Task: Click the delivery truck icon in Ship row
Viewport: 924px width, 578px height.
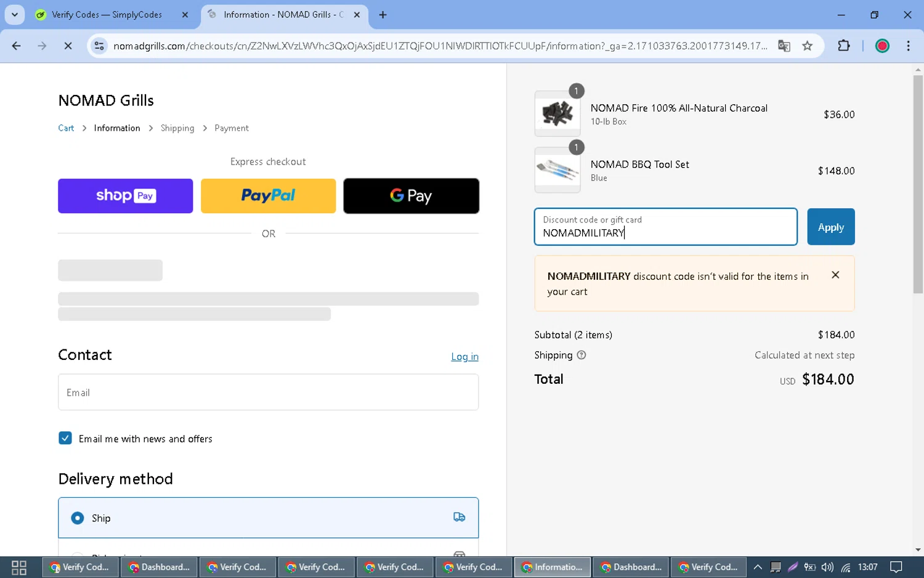Action: tap(460, 517)
